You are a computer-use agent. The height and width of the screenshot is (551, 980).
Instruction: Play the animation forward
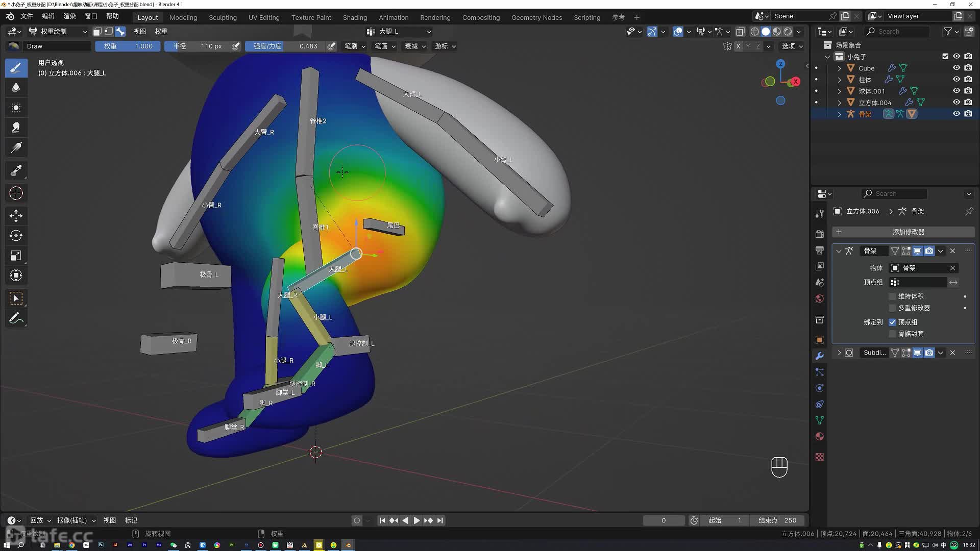(x=416, y=520)
